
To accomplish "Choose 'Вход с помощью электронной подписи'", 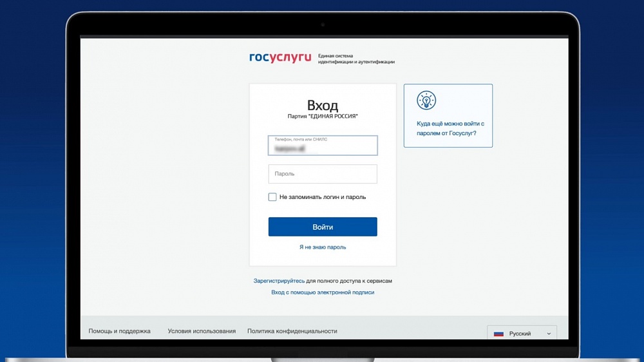I will (323, 292).
